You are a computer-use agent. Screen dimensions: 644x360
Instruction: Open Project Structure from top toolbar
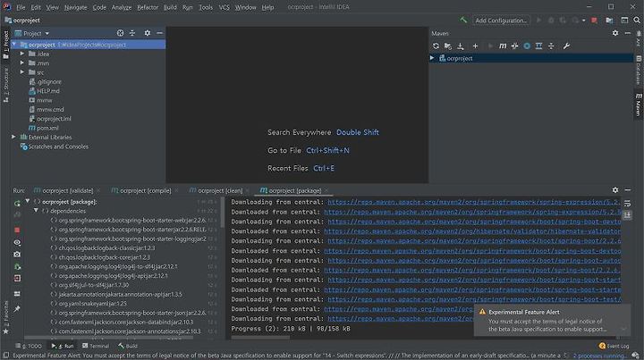point(609,20)
